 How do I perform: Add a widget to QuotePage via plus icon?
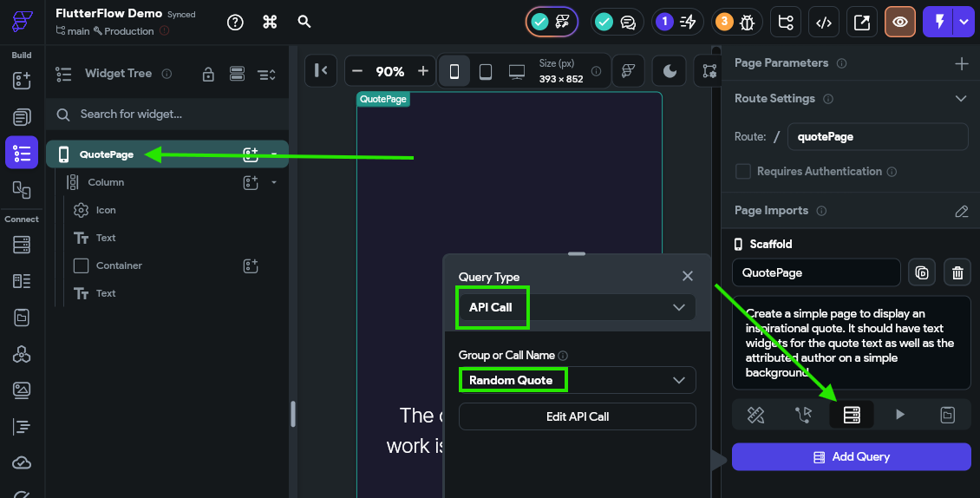250,154
